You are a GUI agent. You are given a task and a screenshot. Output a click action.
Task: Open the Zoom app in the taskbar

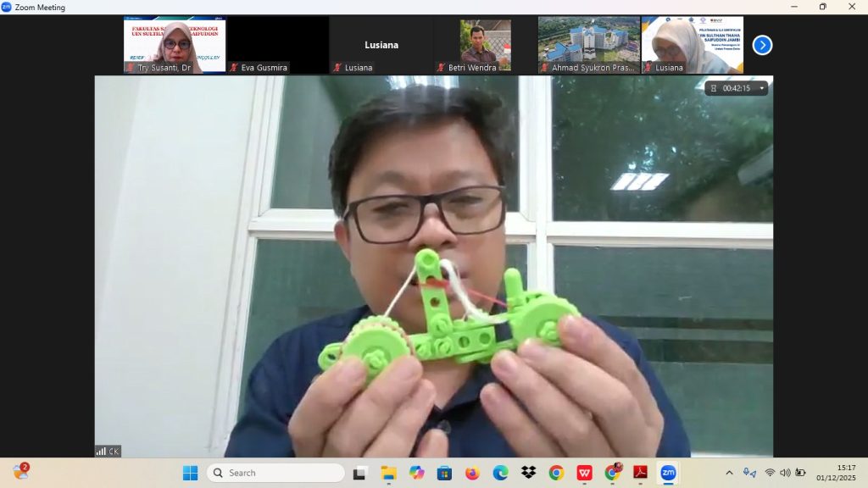point(668,473)
